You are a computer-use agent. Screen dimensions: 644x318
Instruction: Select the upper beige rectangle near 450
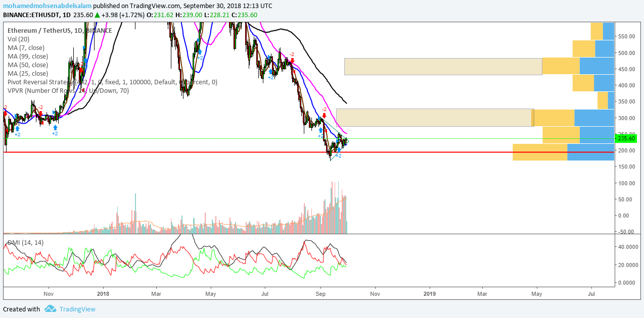click(x=443, y=67)
